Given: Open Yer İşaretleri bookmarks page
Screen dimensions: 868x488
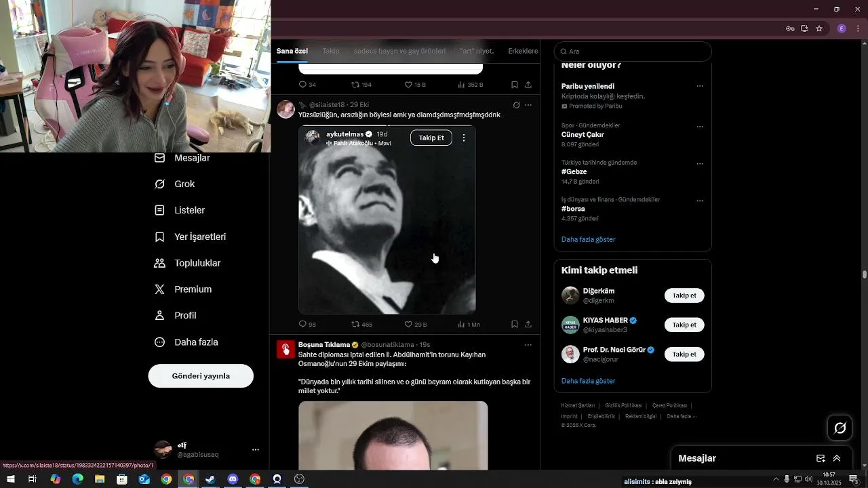Looking at the screenshot, I should tap(190, 237).
